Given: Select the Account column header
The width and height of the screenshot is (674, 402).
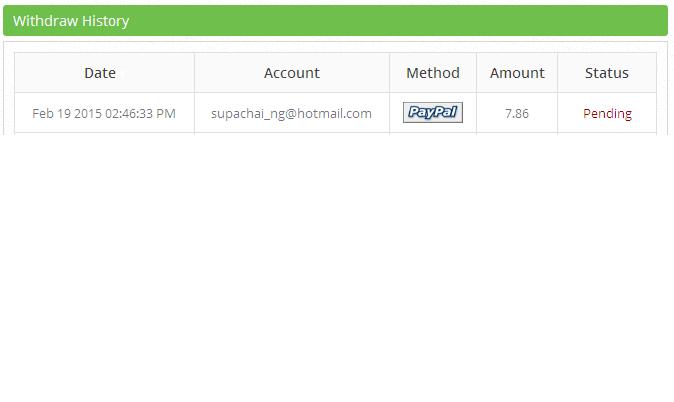Looking at the screenshot, I should [x=292, y=72].
